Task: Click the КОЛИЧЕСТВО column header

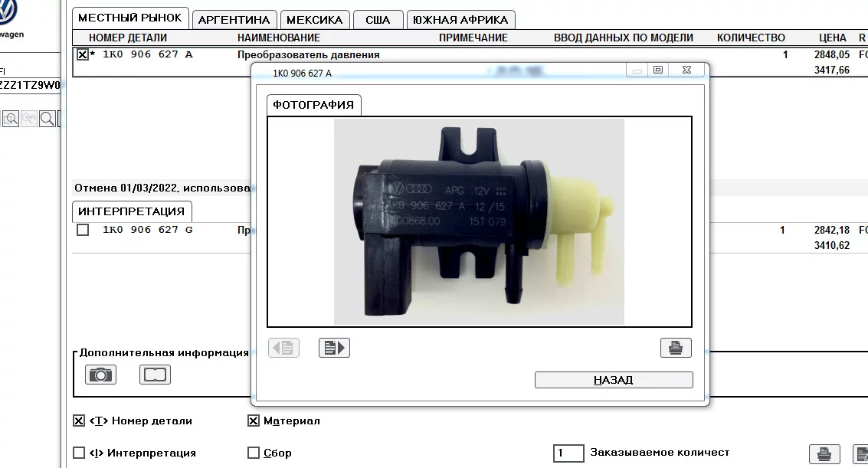Action: (x=751, y=38)
